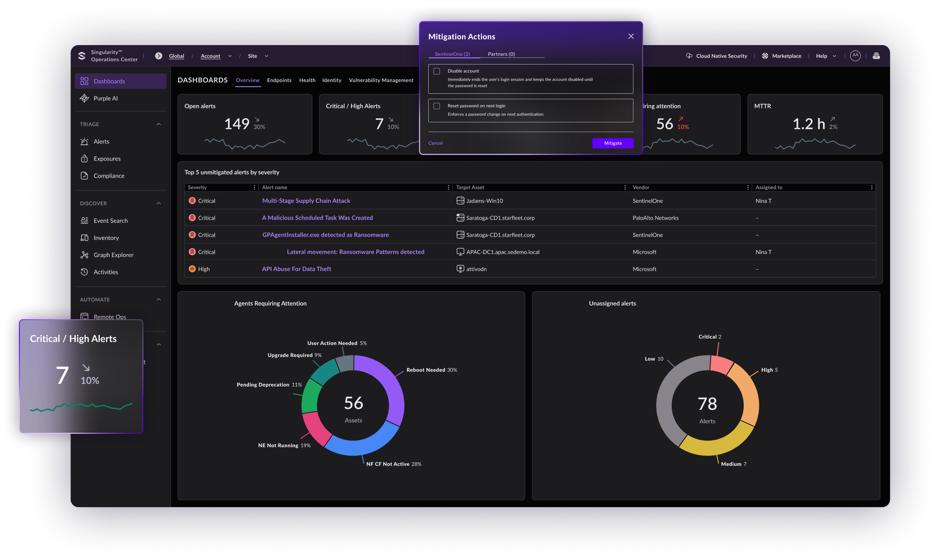
Task: Open the Inventory icon under Discover
Action: pyautogui.click(x=84, y=238)
